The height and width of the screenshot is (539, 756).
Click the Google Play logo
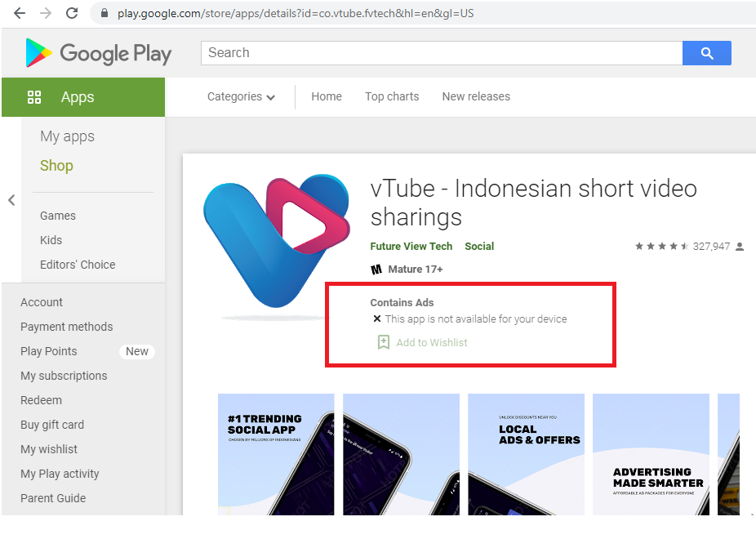click(98, 53)
